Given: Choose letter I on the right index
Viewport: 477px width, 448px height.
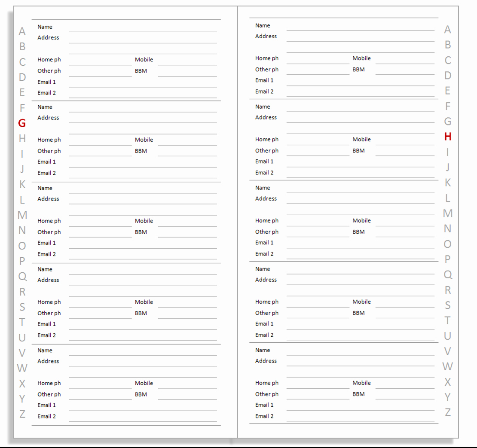Looking at the screenshot, I should pos(447,152).
